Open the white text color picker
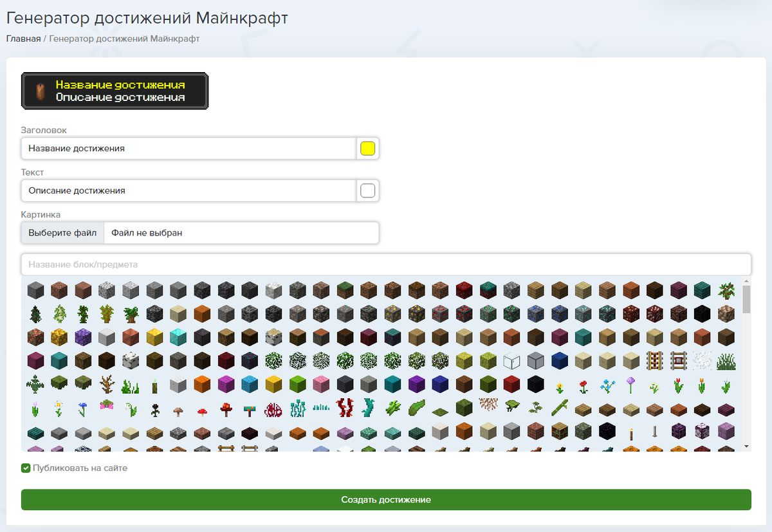This screenshot has width=772, height=532. tap(367, 191)
